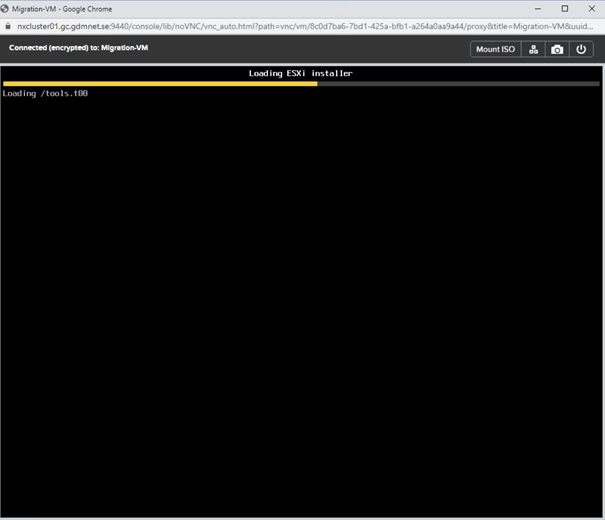Click the Chrome globe icon in the title bar
The height and width of the screenshot is (520, 605).
pyautogui.click(x=5, y=8)
